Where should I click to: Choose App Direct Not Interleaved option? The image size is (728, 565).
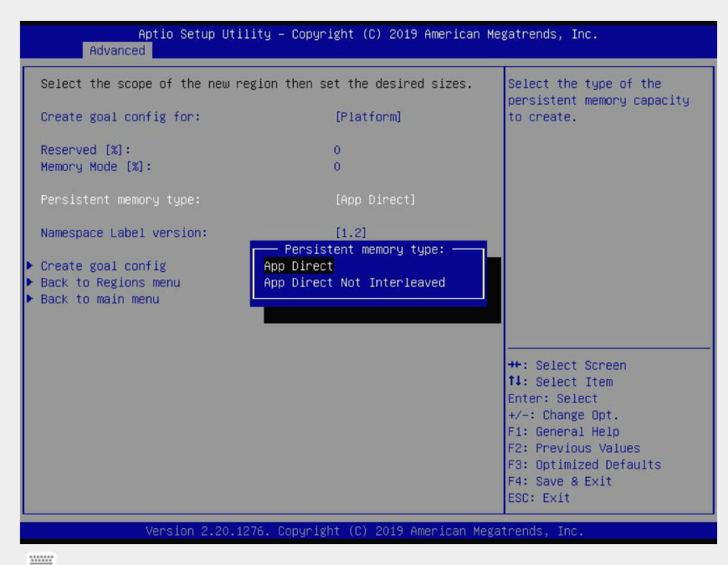(x=354, y=283)
